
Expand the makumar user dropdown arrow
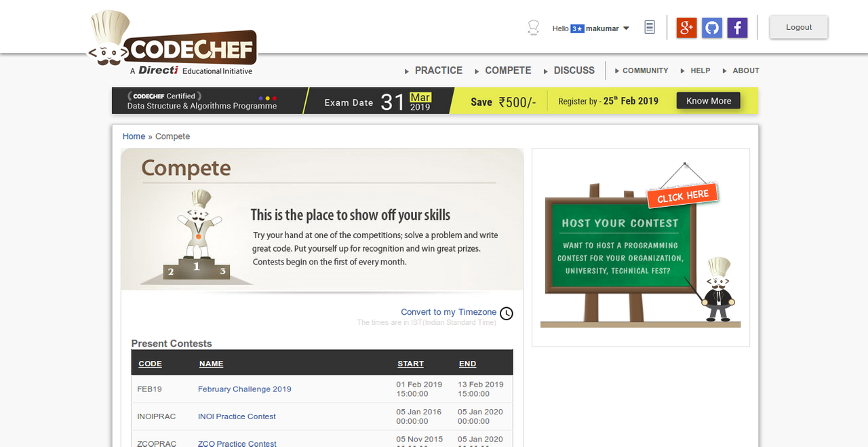point(626,28)
